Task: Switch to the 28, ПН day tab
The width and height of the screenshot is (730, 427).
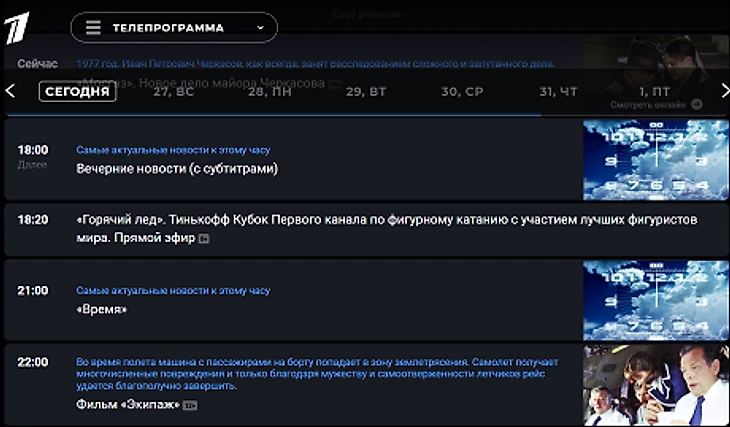Action: (270, 91)
